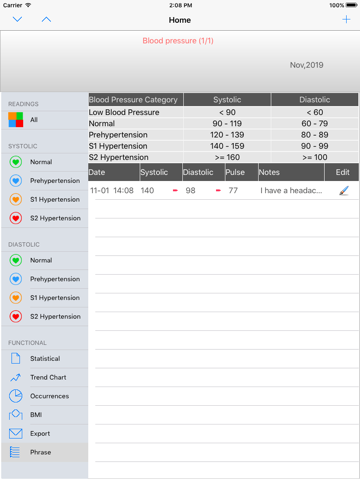This screenshot has width=360, height=480.
Task: Filter by Systolic S2 Hypertension red heart
Action: pyautogui.click(x=16, y=218)
